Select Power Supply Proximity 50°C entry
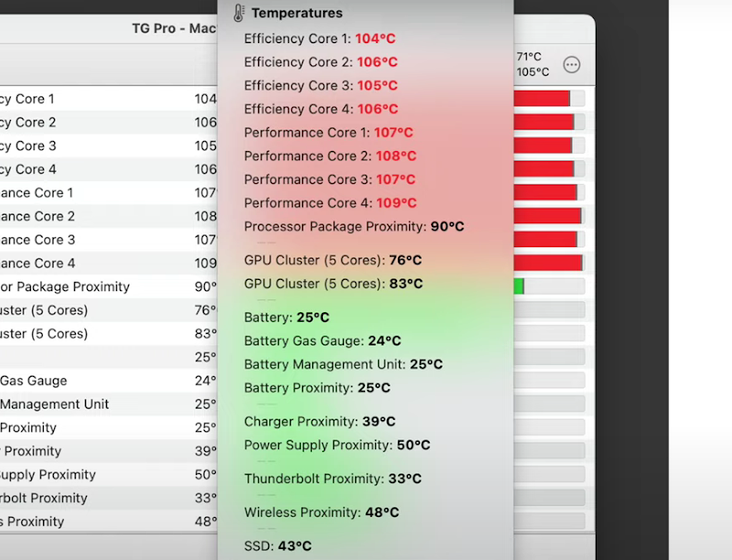 [x=336, y=446]
